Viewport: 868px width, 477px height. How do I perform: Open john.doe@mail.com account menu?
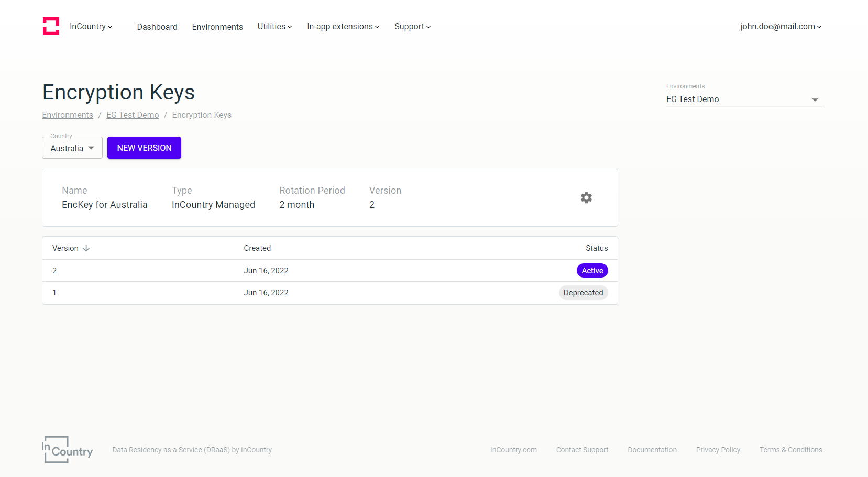[x=781, y=27]
